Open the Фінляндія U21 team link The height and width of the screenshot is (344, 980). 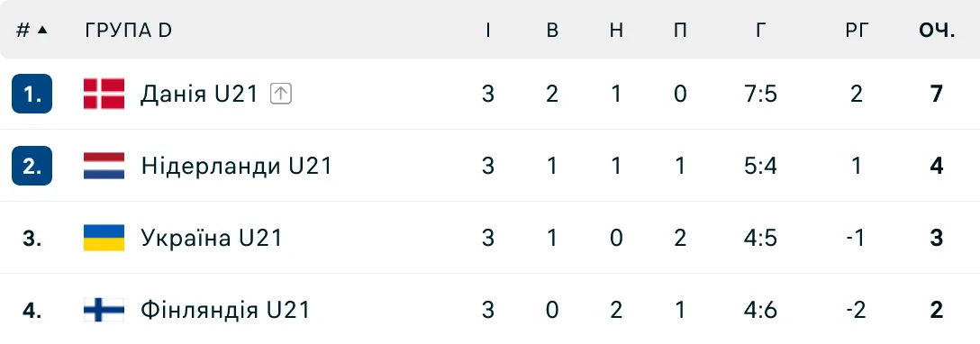point(225,310)
